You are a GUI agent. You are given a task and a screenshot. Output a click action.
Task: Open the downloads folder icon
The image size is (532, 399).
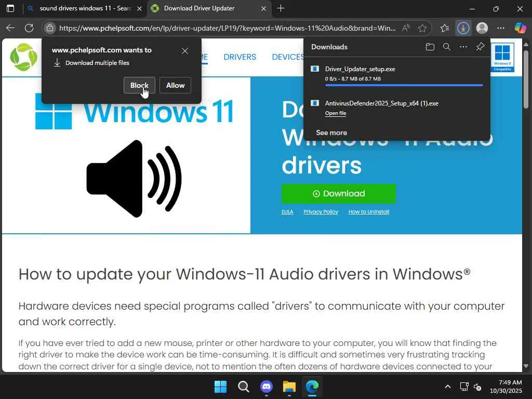pyautogui.click(x=430, y=47)
